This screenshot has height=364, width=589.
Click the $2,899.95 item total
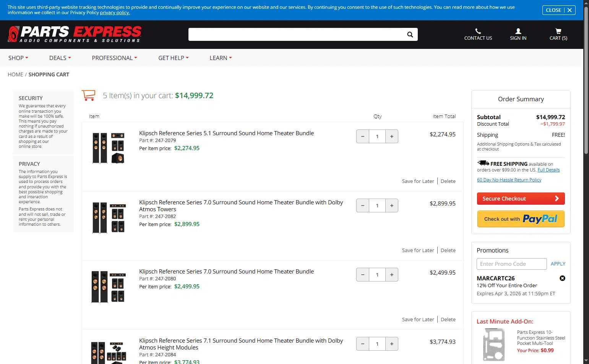pos(443,204)
